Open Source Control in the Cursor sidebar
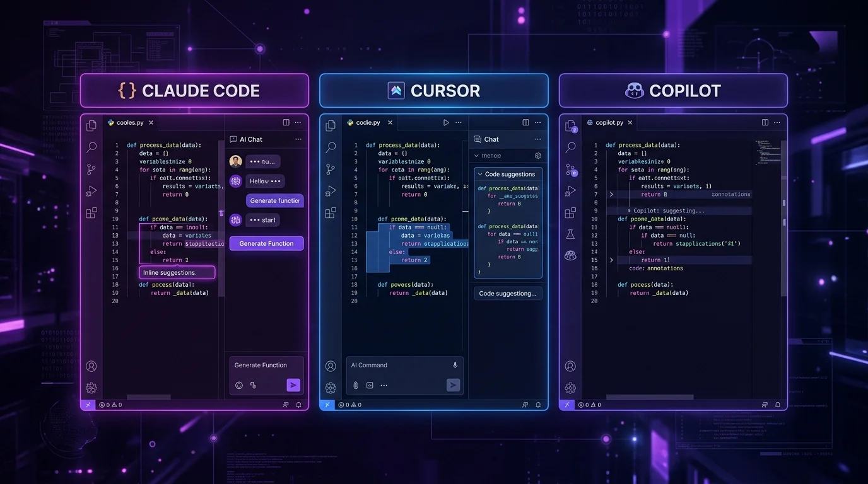Image resolution: width=868 pixels, height=484 pixels. 331,169
